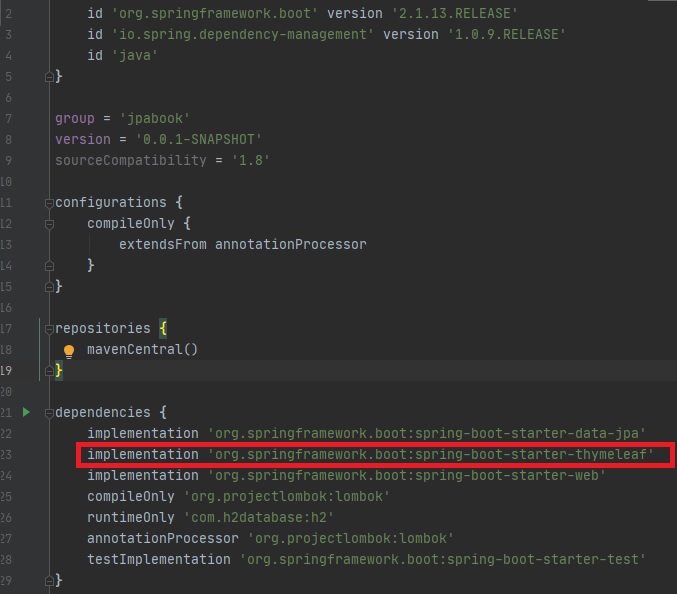Image resolution: width=677 pixels, height=594 pixels.
Task: Collapse the repositories block fold marker
Action: coord(49,329)
